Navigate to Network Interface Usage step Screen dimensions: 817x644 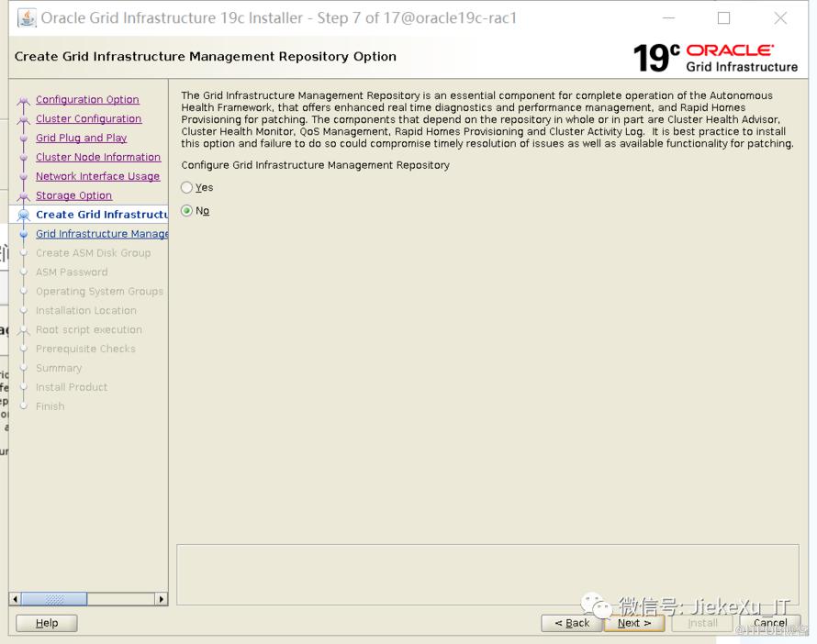[98, 176]
